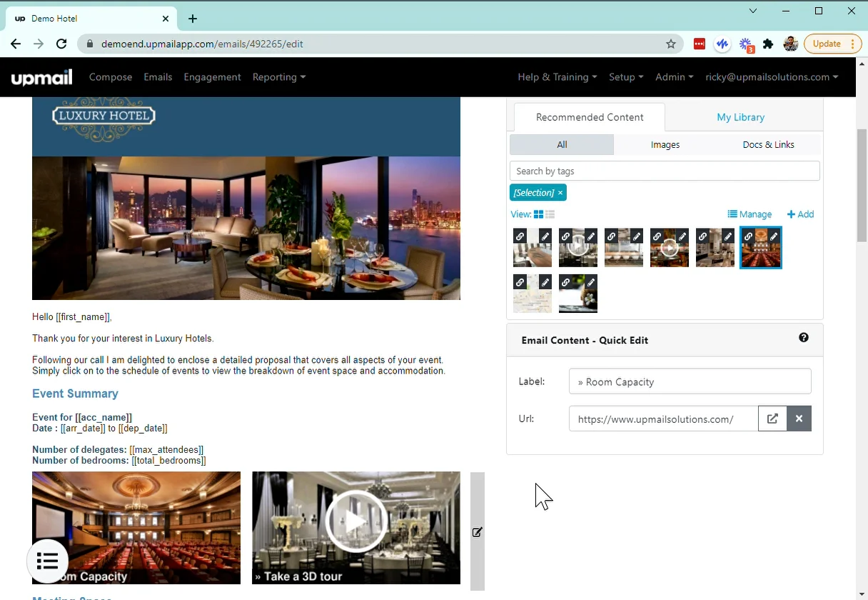Click pencil edit icon on boardroom table thumbnail

pyautogui.click(x=545, y=236)
